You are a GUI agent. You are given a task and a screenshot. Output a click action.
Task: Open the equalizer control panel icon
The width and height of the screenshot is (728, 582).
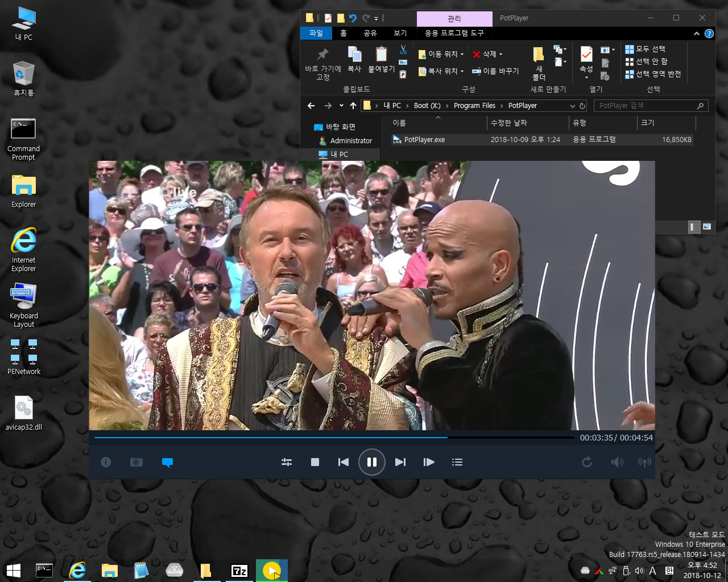(287, 462)
